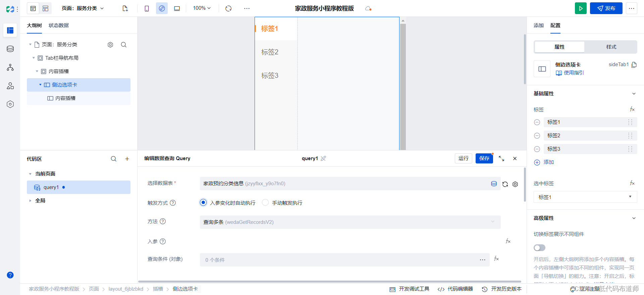Switch to 状态数据 tab
The height and width of the screenshot is (295, 644).
[59, 26]
